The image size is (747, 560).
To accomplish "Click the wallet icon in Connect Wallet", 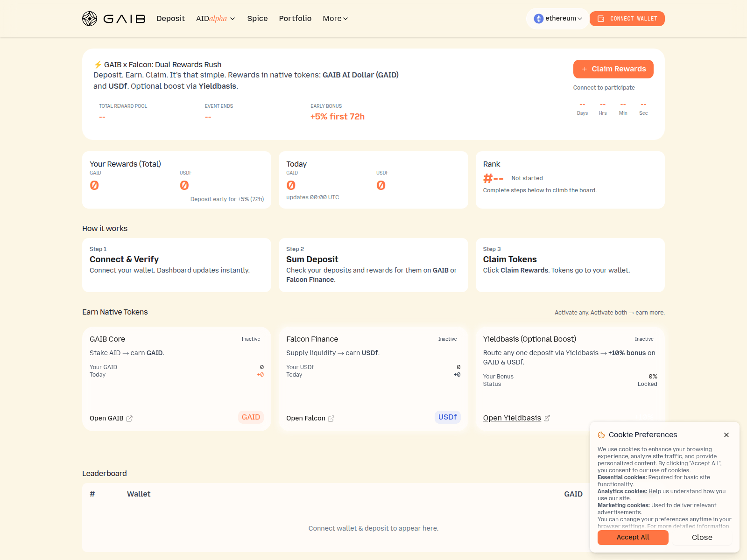I will coord(601,19).
